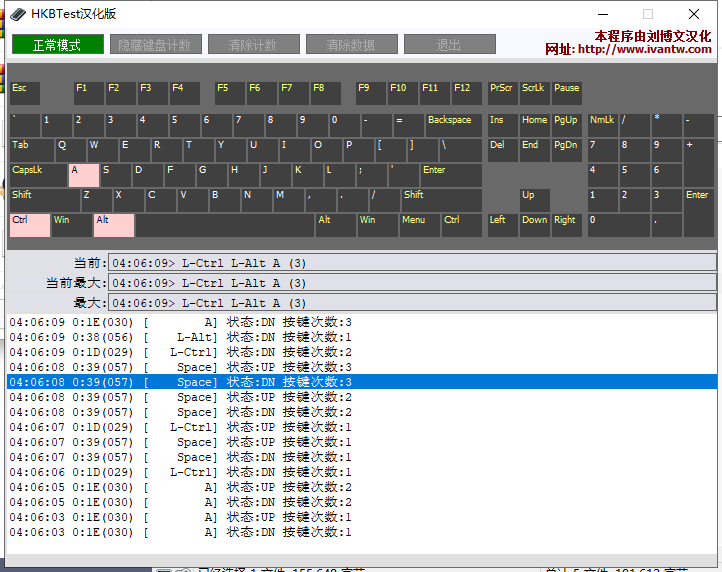
Task: Click the highlighted A key
Action: coord(84,175)
